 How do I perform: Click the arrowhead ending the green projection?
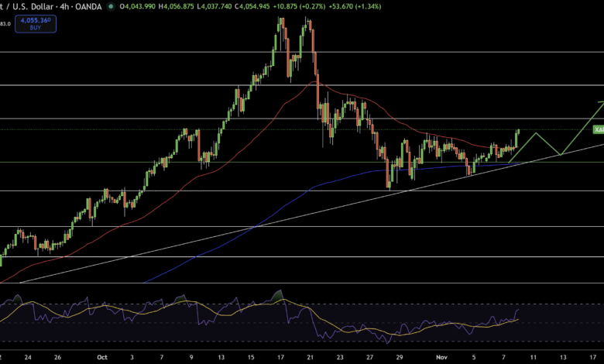click(x=600, y=102)
